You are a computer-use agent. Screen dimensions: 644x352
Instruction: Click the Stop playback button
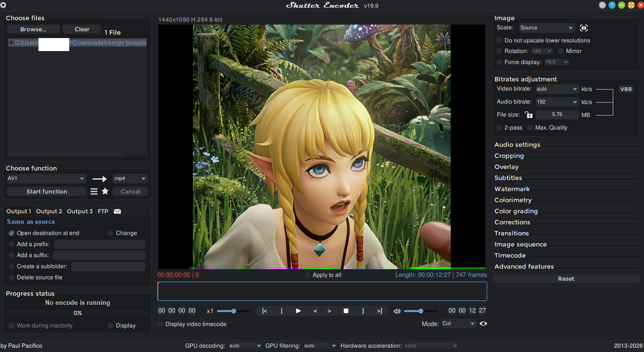click(346, 311)
